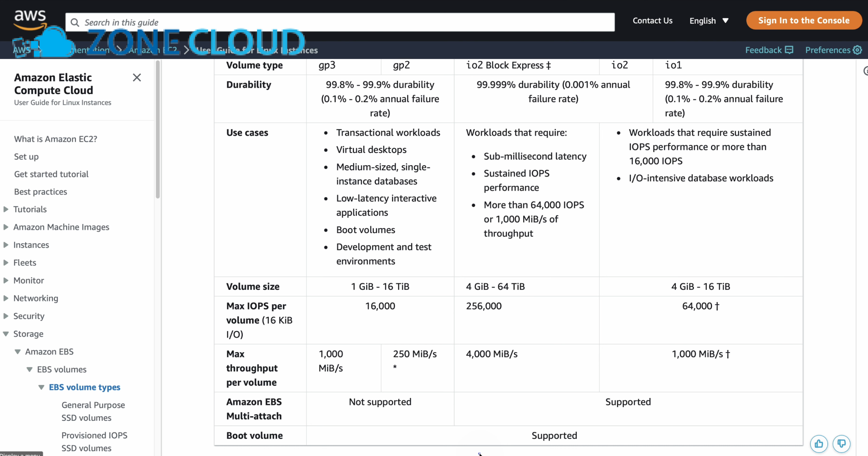This screenshot has width=868, height=456.
Task: Click the AWS breadcrumb link
Action: coord(22,50)
